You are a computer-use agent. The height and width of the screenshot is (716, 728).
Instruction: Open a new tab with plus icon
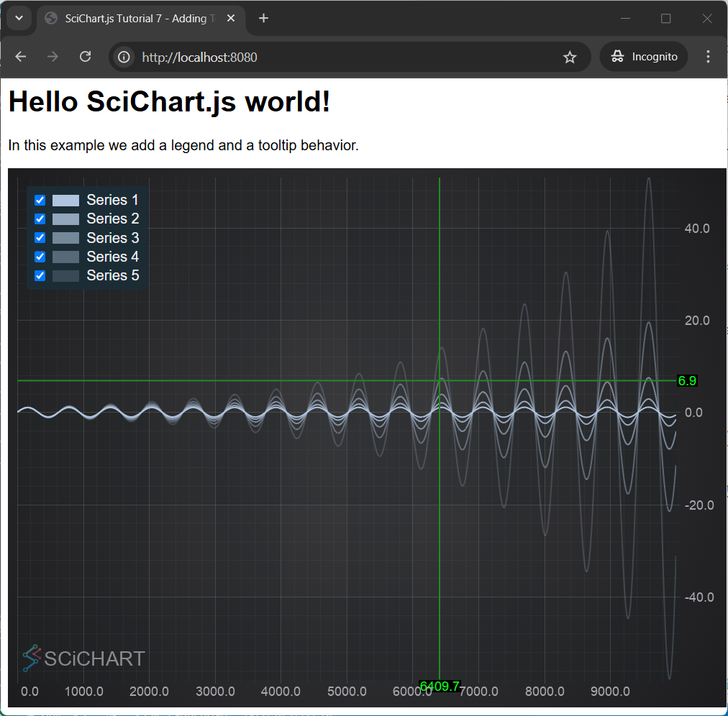(263, 18)
